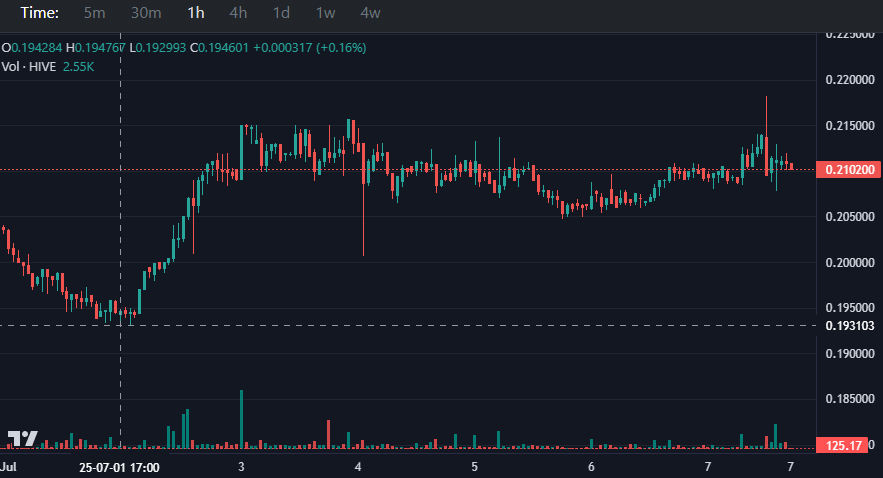This screenshot has height=478, width=883.
Task: Select the 1w timeframe
Action: [x=325, y=13]
